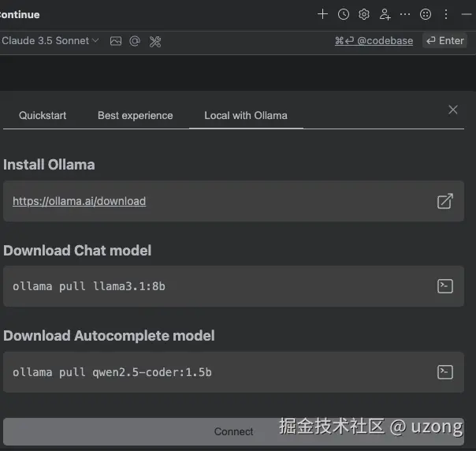Open Ollama download link in browser icon
This screenshot has height=451, width=476.
tap(445, 201)
